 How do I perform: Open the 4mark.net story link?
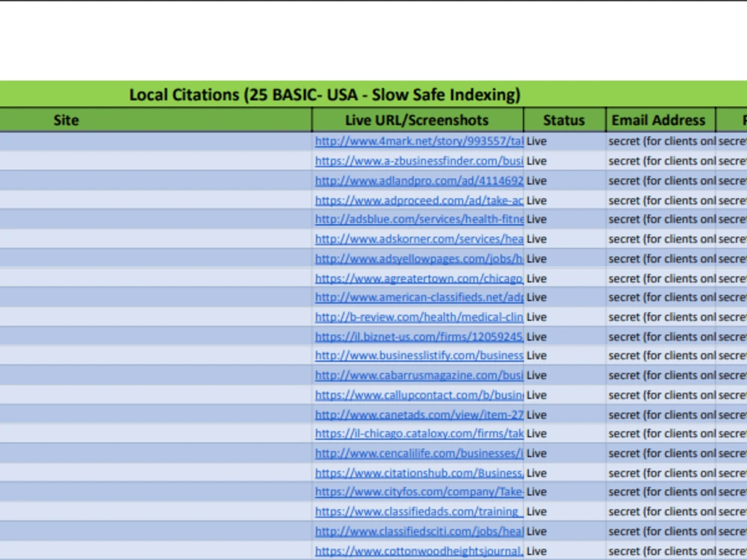click(419, 141)
